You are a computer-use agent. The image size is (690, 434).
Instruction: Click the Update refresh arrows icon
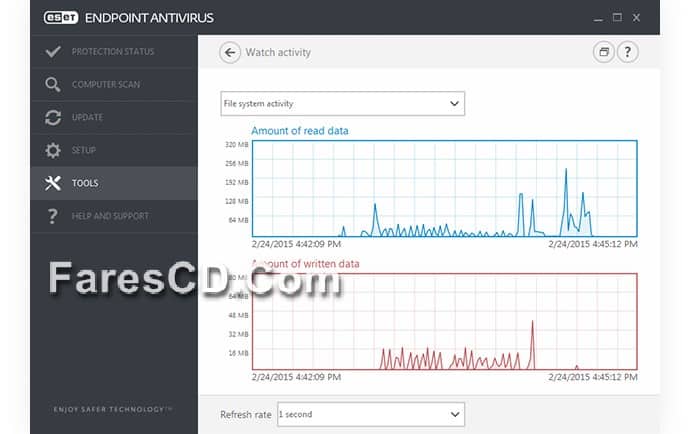pos(53,117)
